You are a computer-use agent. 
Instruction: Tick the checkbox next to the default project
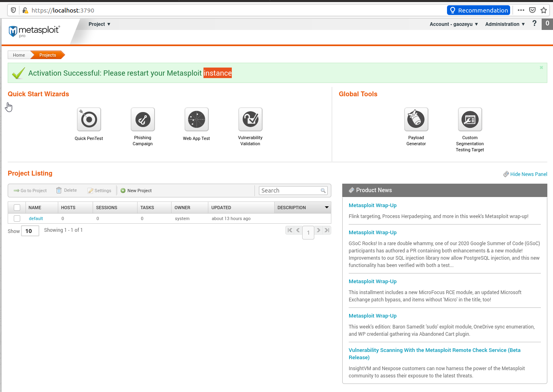point(17,218)
